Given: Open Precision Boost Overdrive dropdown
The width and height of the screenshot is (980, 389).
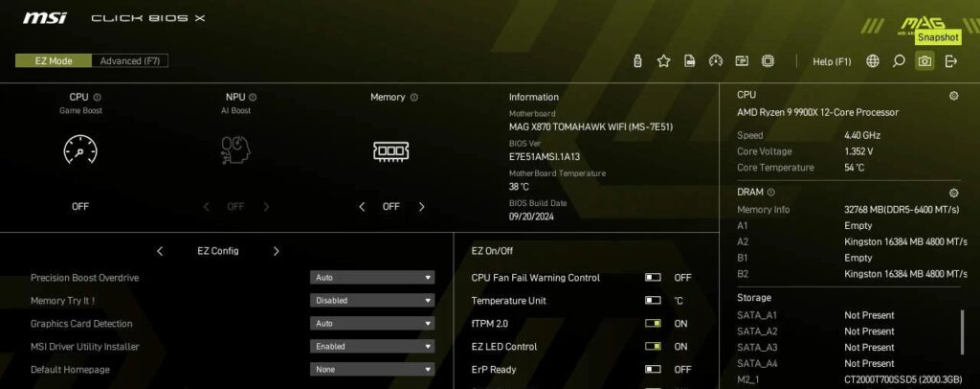Looking at the screenshot, I should point(372,278).
